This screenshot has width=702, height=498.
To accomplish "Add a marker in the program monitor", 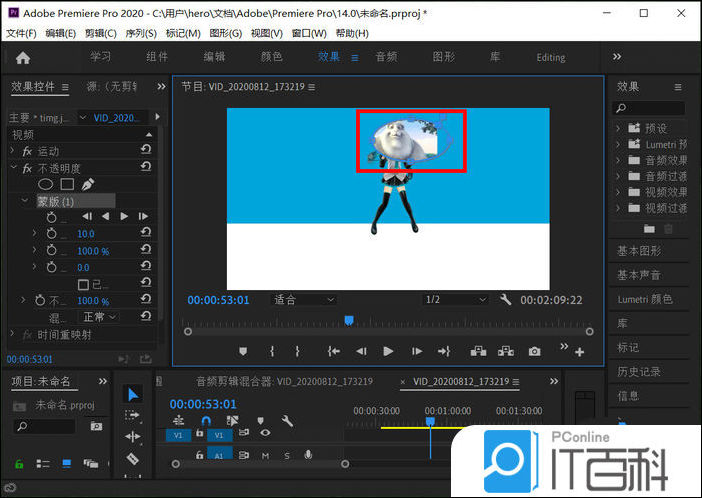I will [x=242, y=351].
